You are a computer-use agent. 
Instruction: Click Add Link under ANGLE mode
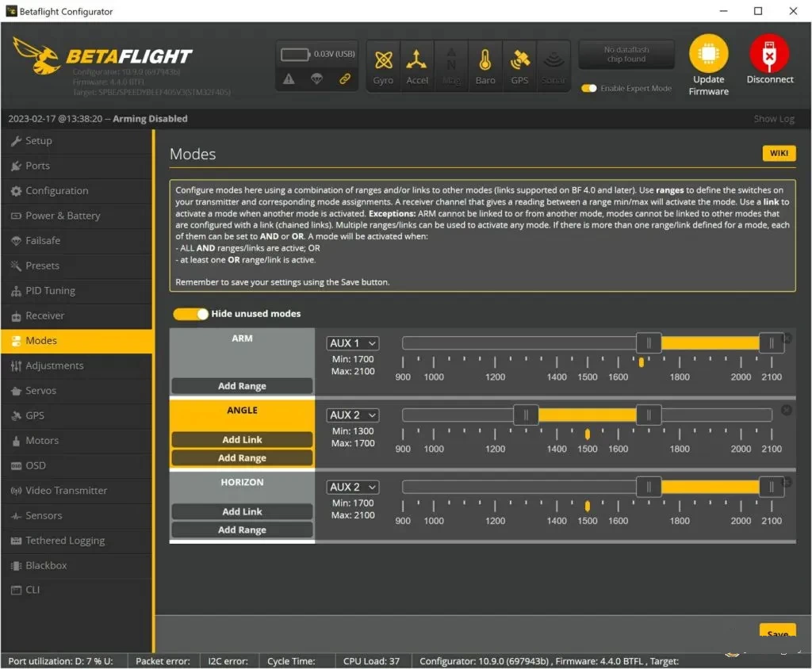[x=242, y=440]
